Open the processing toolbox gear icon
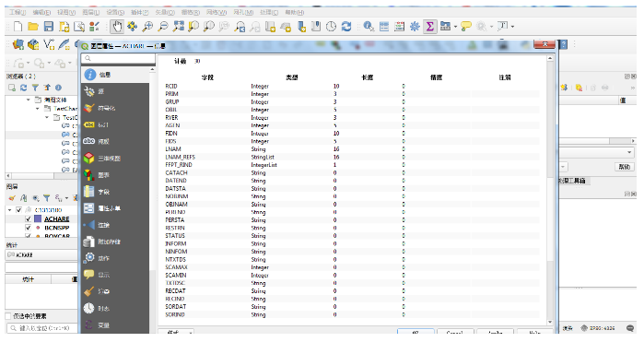This screenshot has height=342, width=644. [x=415, y=27]
